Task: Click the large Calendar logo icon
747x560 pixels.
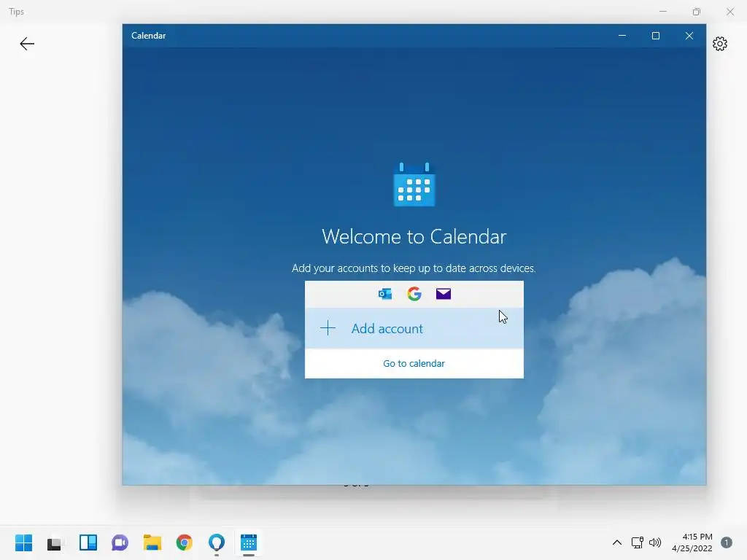Action: click(414, 184)
